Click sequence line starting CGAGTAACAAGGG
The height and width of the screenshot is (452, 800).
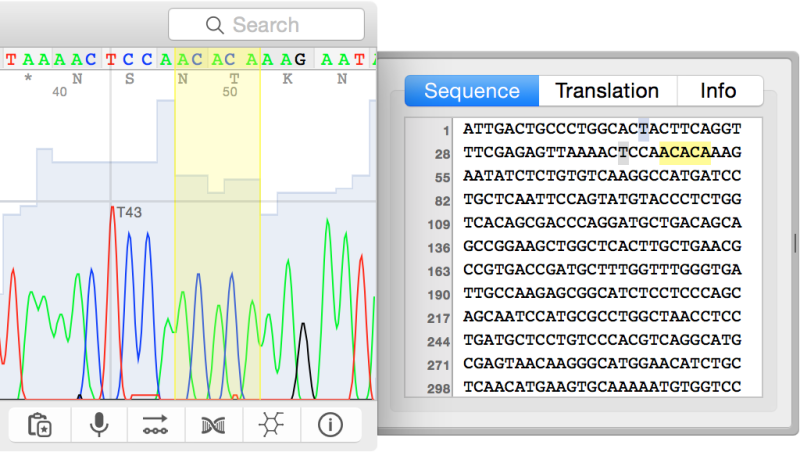click(x=602, y=363)
